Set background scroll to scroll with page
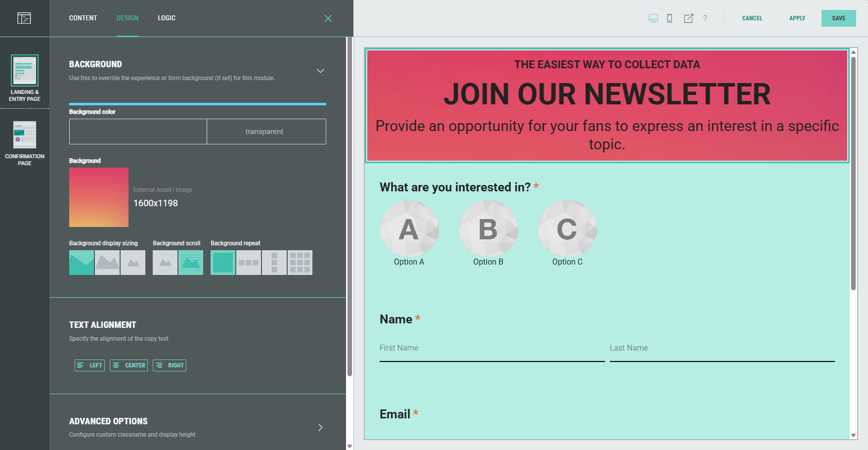The image size is (868, 450). (165, 263)
